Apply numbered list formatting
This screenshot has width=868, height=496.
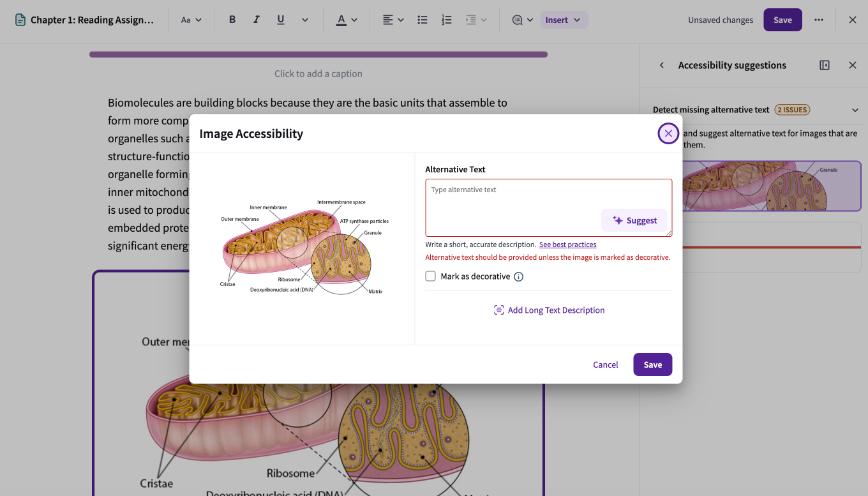click(x=447, y=20)
